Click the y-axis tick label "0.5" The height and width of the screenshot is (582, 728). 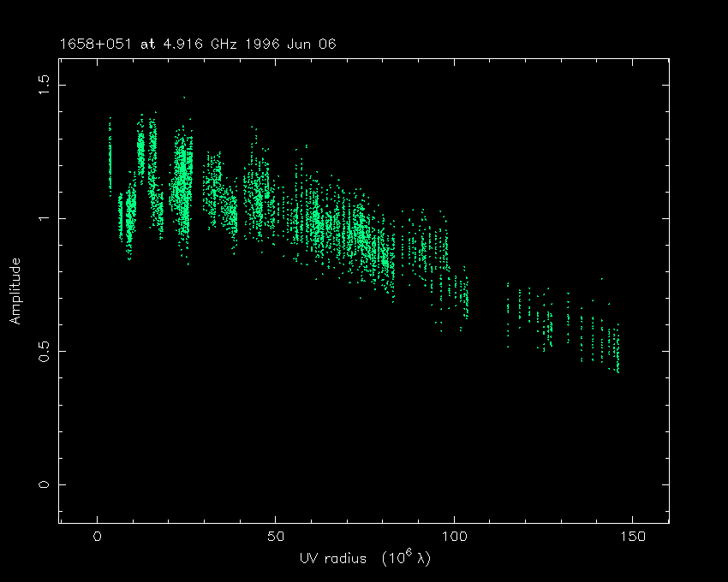[x=45, y=351]
